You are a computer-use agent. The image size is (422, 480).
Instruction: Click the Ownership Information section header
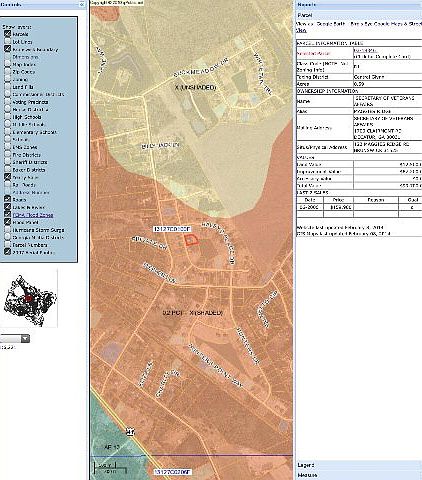(327, 91)
